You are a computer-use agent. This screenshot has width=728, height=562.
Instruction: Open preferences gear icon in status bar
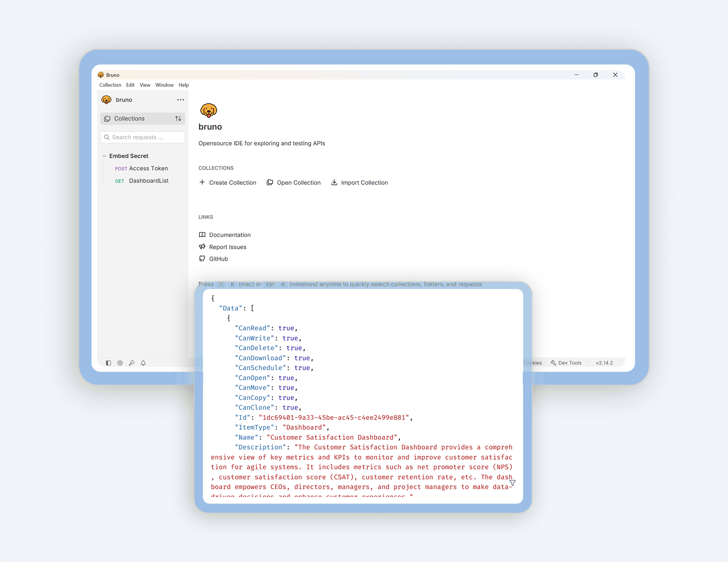pyautogui.click(x=120, y=363)
